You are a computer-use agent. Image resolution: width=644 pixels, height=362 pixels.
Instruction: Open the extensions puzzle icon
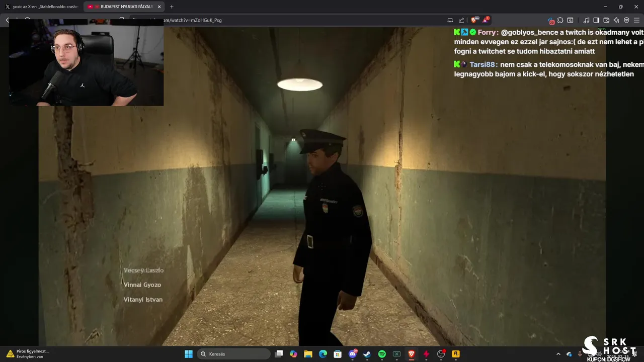point(560,20)
